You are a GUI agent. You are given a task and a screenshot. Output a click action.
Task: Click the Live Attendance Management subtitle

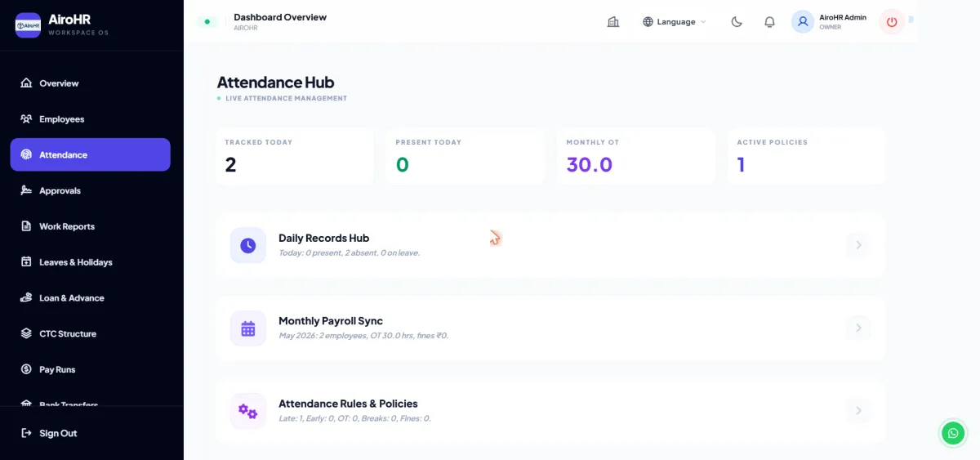coord(286,98)
